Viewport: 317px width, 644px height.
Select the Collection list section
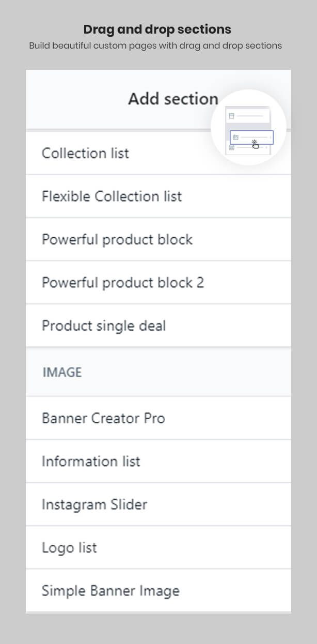point(158,153)
